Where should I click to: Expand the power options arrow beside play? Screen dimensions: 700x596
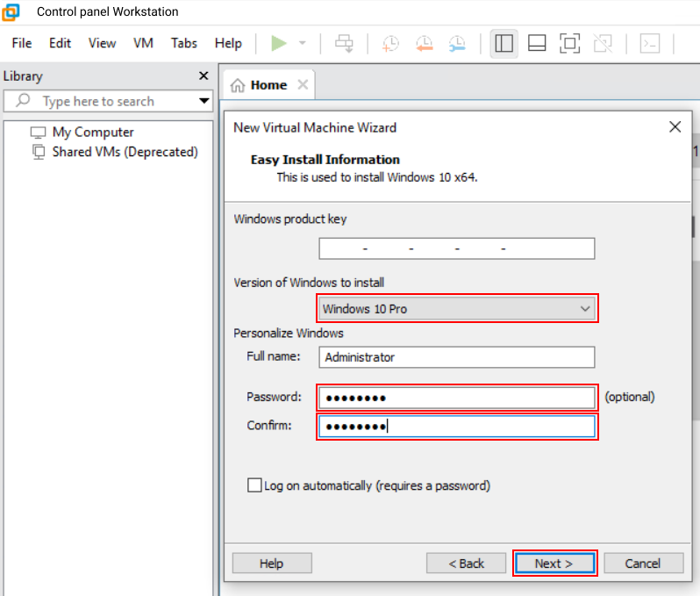point(303,43)
